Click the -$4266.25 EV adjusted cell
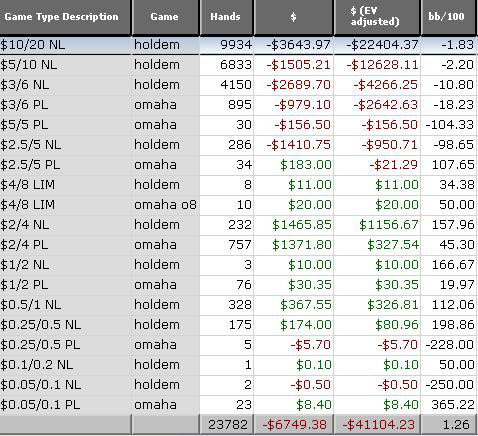This screenshot has height=436, width=478. [377, 85]
